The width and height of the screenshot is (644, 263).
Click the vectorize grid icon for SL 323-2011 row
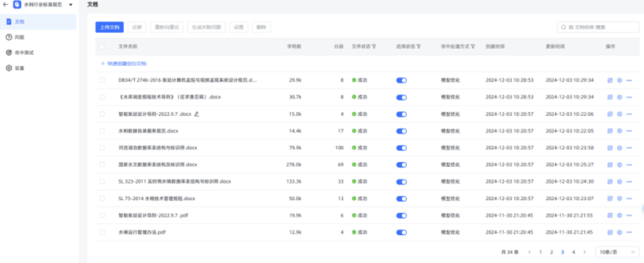[610, 181]
